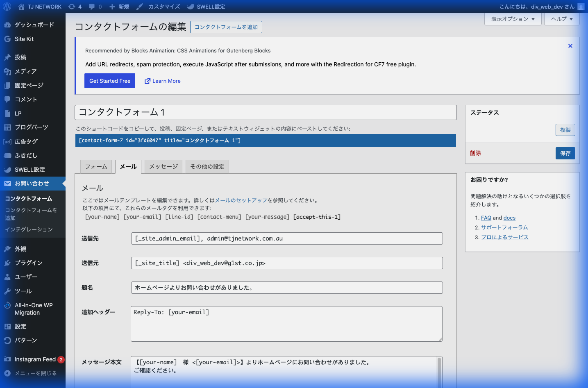This screenshot has height=388, width=588.
Task: Switch to the メッセージ tab
Action: [163, 166]
